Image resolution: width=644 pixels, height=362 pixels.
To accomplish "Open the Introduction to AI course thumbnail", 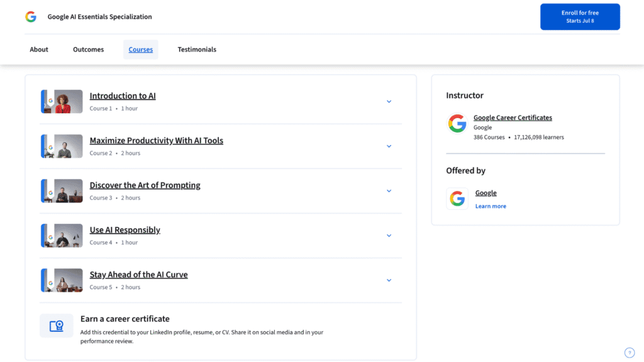I will tap(62, 101).
